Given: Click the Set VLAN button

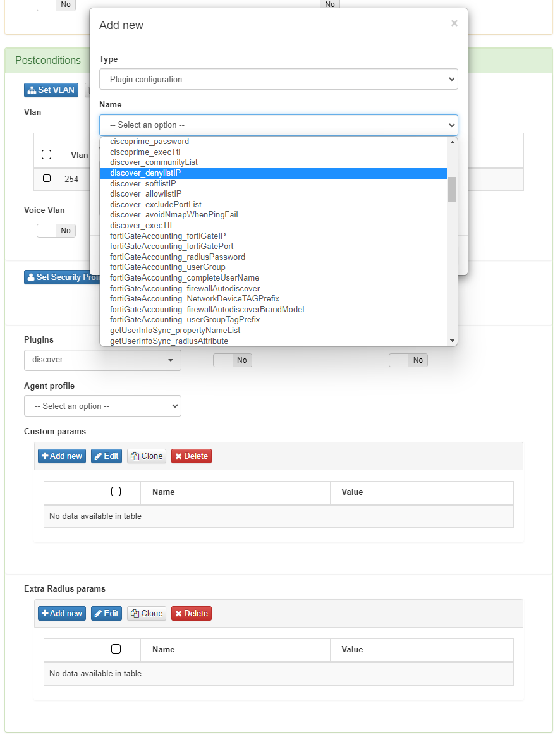Looking at the screenshot, I should 51,90.
